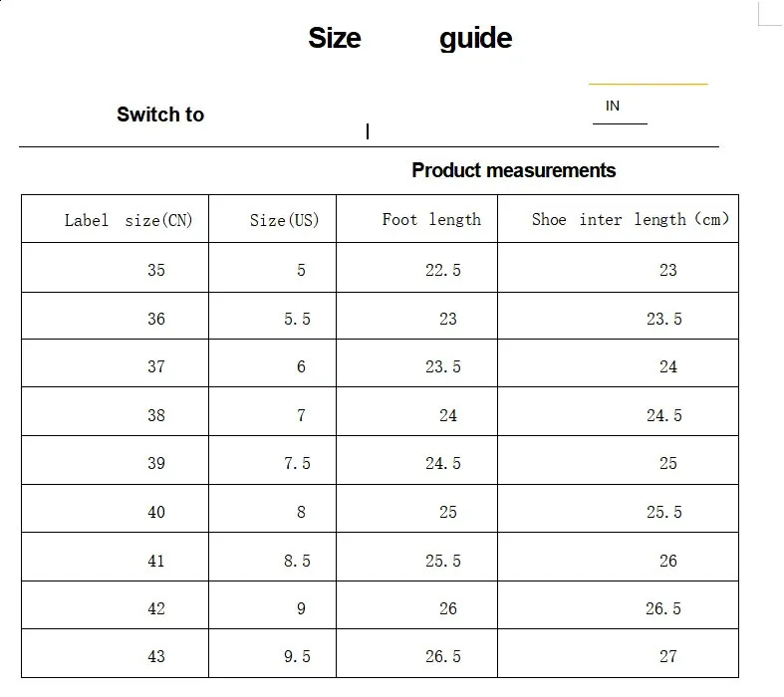Click the Size guide heading
784x697 pixels.
pyautogui.click(x=410, y=39)
